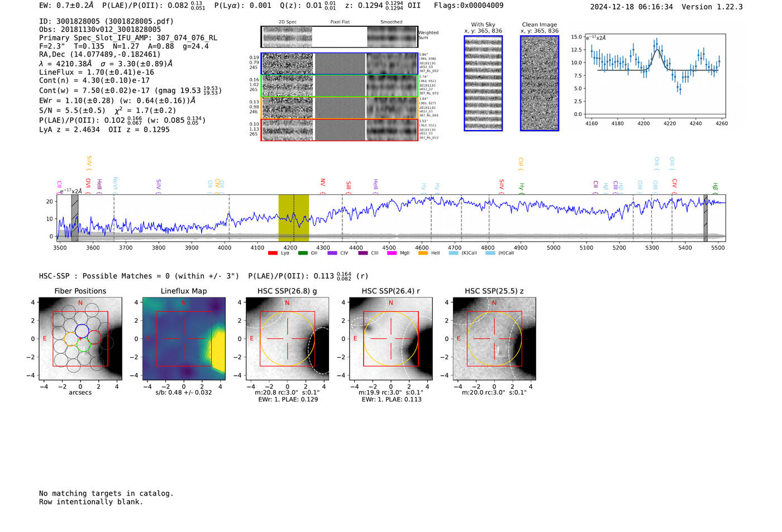Click the 2024-12-18 06:16:34 timestamp

[x=632, y=7]
